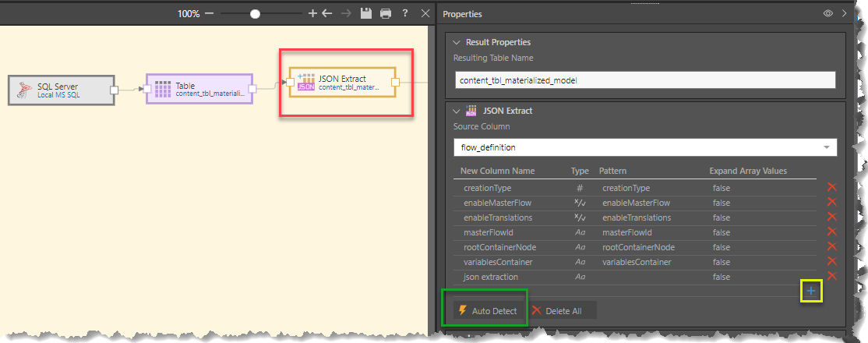Click the print icon in toolbar
868x343 pixels.
click(385, 14)
